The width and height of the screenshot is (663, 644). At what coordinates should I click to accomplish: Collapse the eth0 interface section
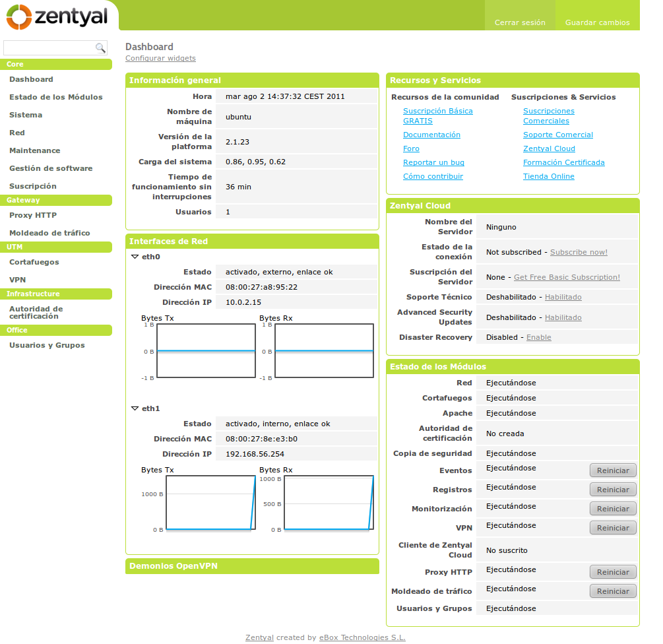click(x=135, y=257)
